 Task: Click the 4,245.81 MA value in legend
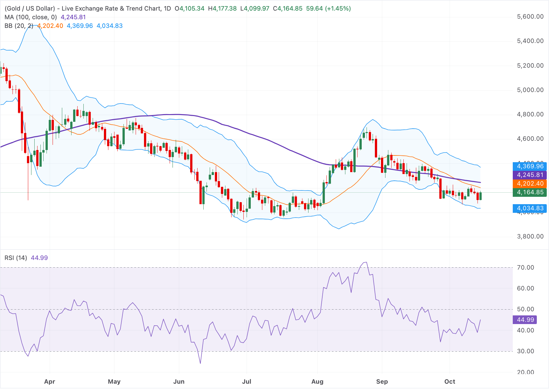click(x=73, y=17)
